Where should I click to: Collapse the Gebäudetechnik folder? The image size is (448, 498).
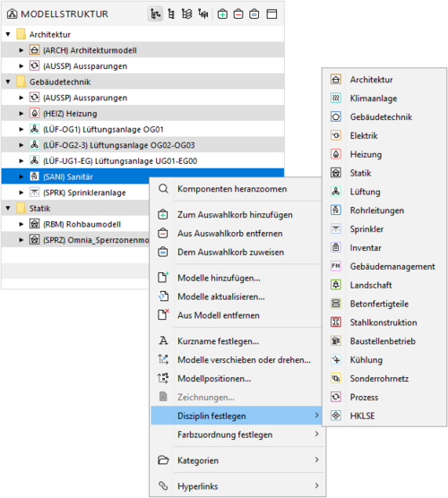(8, 82)
